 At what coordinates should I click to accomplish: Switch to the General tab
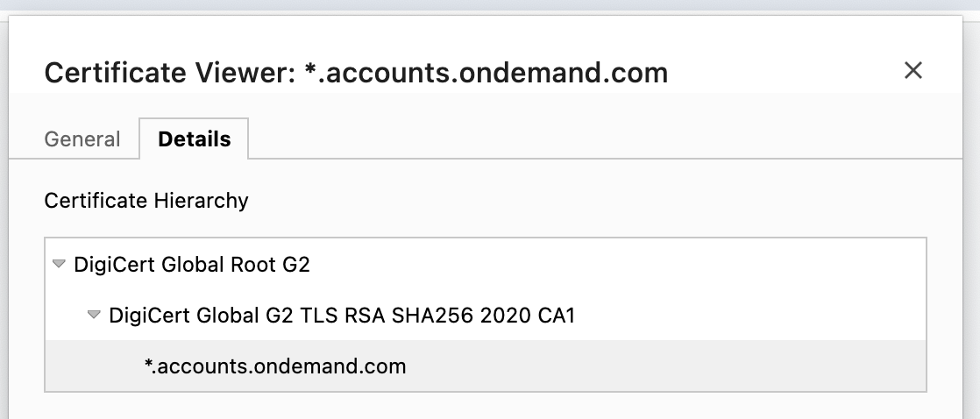point(82,139)
